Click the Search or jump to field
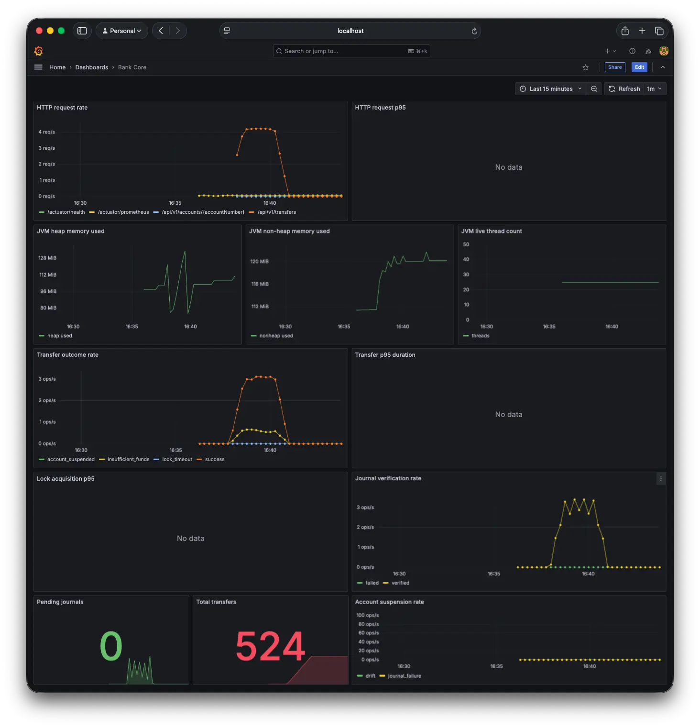 pyautogui.click(x=351, y=51)
